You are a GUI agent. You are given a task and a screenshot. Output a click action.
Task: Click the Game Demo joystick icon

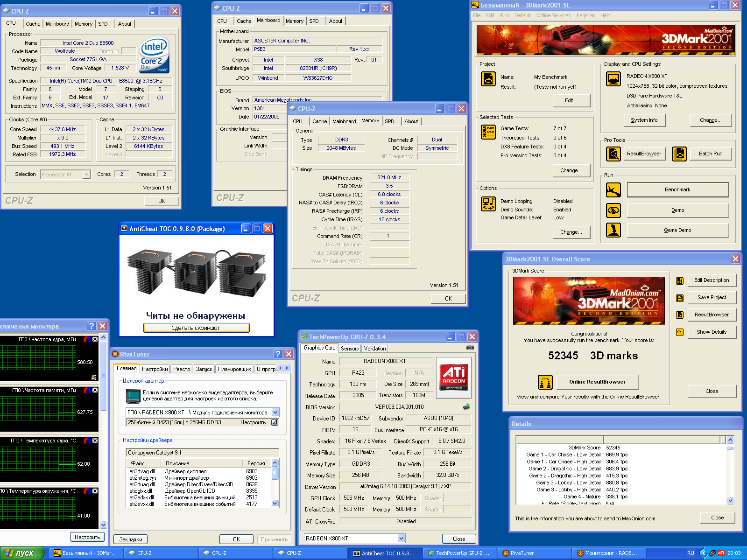click(x=613, y=230)
